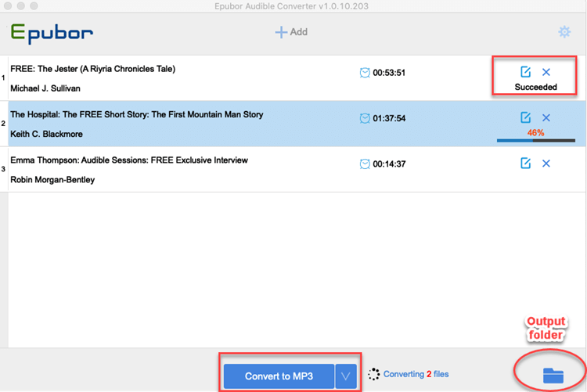The image size is (587, 392).
Task: Click the 46% percentage label
Action: [x=535, y=132]
